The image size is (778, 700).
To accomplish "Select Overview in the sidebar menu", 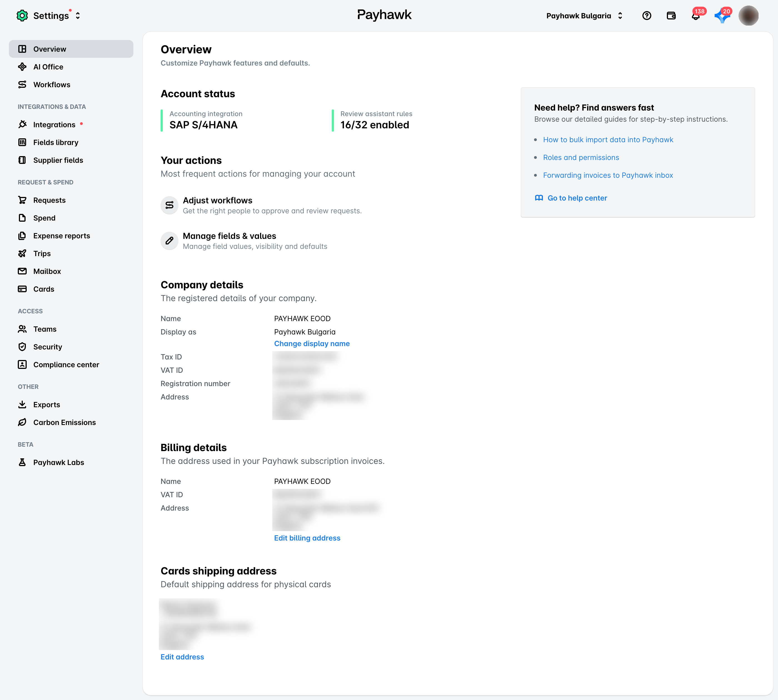I will coord(71,49).
